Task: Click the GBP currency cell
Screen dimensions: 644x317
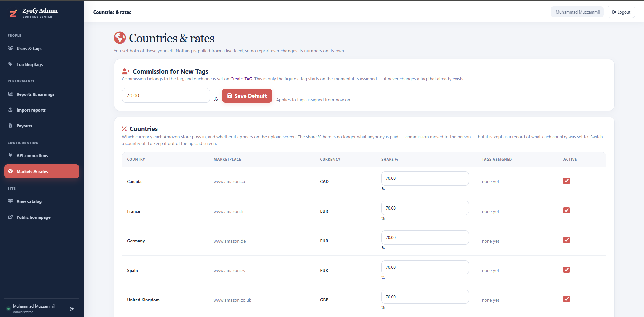Action: click(x=324, y=300)
